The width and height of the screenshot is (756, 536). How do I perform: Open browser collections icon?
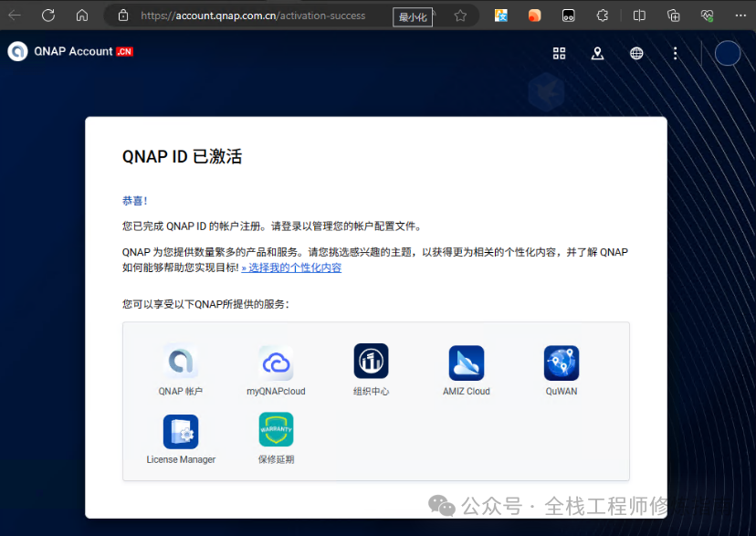[674, 16]
